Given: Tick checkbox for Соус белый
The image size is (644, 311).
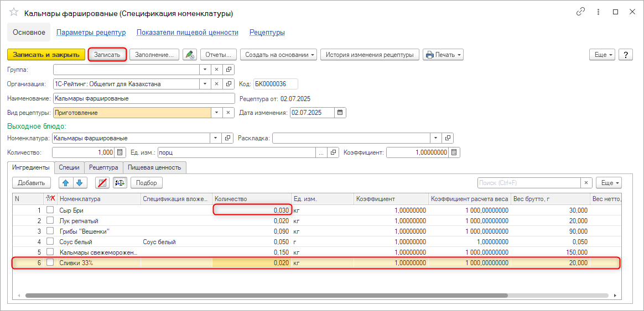Looking at the screenshot, I should (50, 241).
